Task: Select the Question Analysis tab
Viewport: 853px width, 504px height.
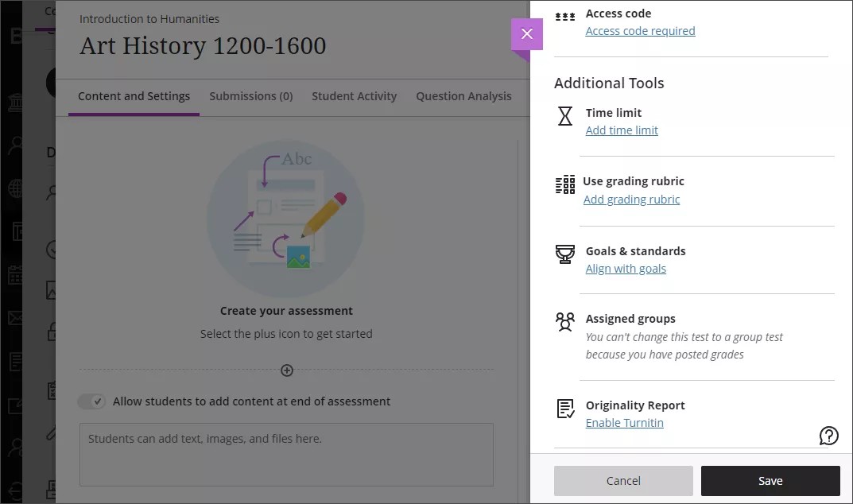Action: tap(463, 95)
